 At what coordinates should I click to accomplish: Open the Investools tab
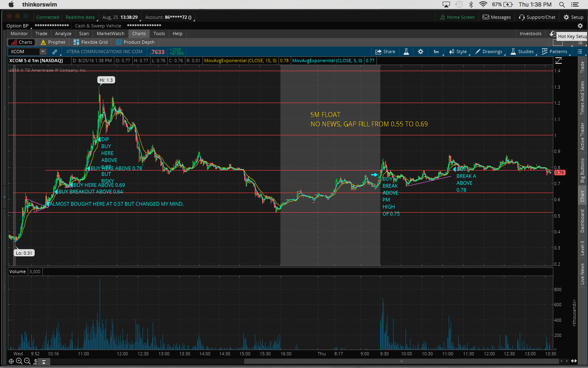[x=530, y=34]
